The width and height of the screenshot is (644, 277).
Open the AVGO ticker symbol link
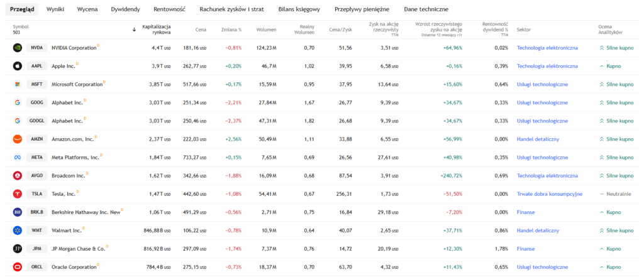click(37, 175)
